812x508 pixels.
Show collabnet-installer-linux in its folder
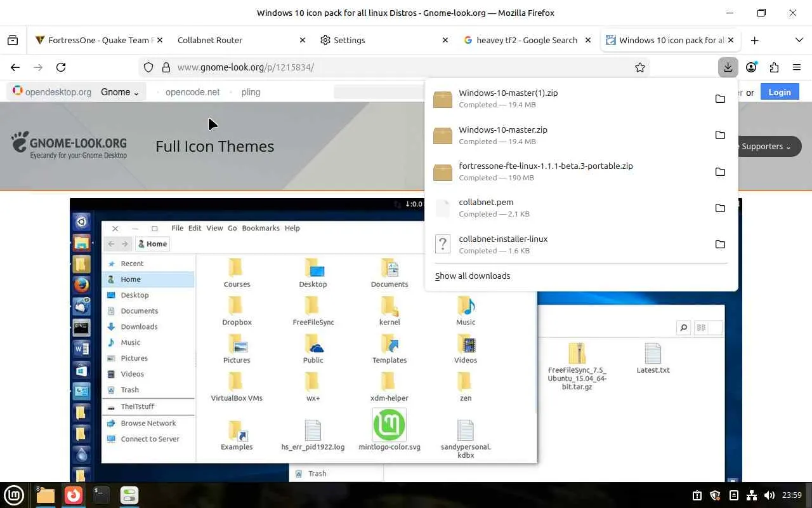pyautogui.click(x=720, y=244)
